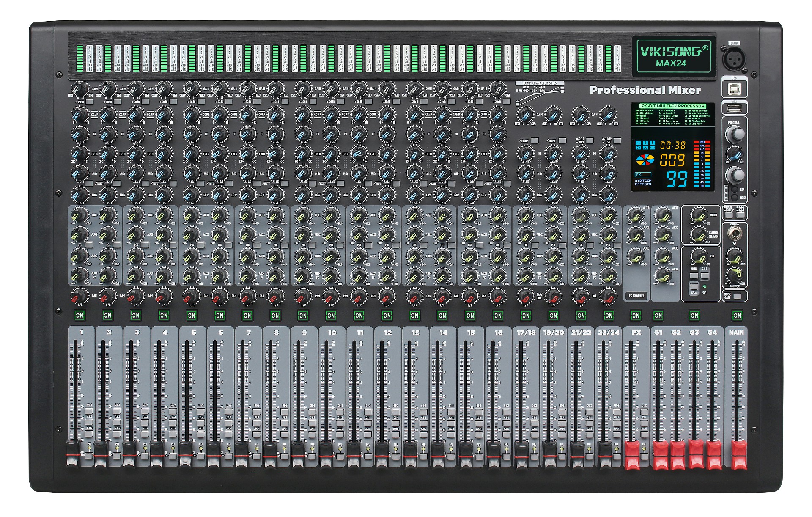Toggle channel 5 ON button
The image size is (812, 517).
tap(192, 315)
